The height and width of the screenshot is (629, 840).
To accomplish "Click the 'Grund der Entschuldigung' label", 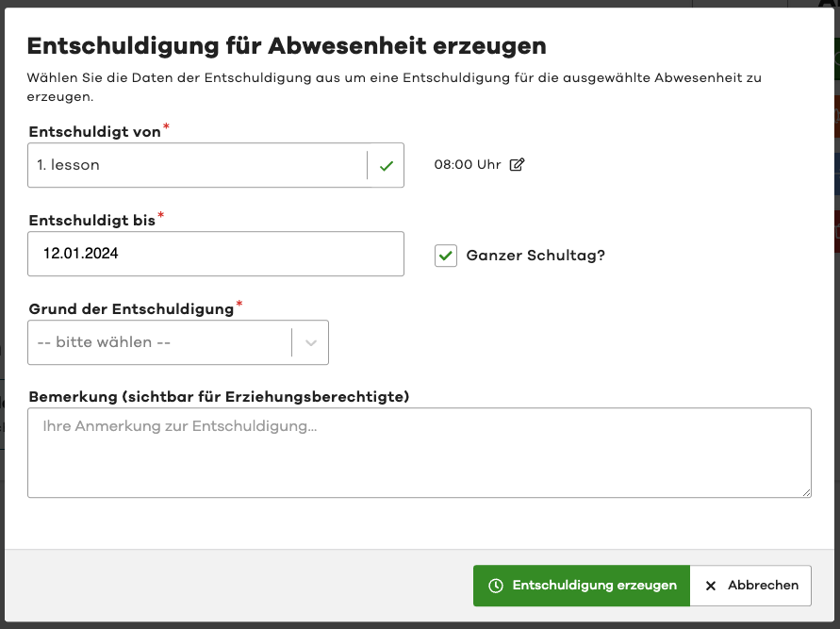I will pyautogui.click(x=130, y=309).
